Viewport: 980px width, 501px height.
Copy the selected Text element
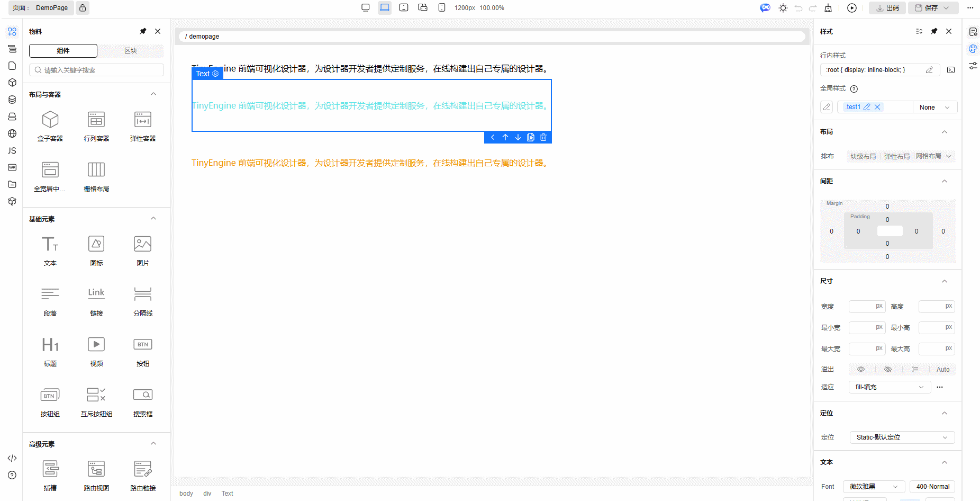click(531, 137)
